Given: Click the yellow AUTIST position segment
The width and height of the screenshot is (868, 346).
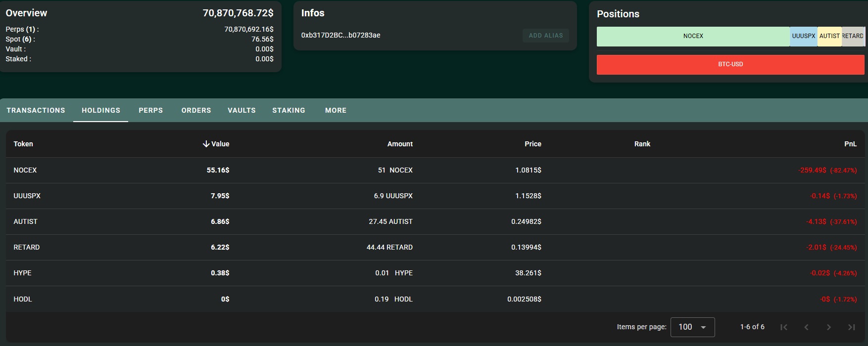Looking at the screenshot, I should point(829,36).
